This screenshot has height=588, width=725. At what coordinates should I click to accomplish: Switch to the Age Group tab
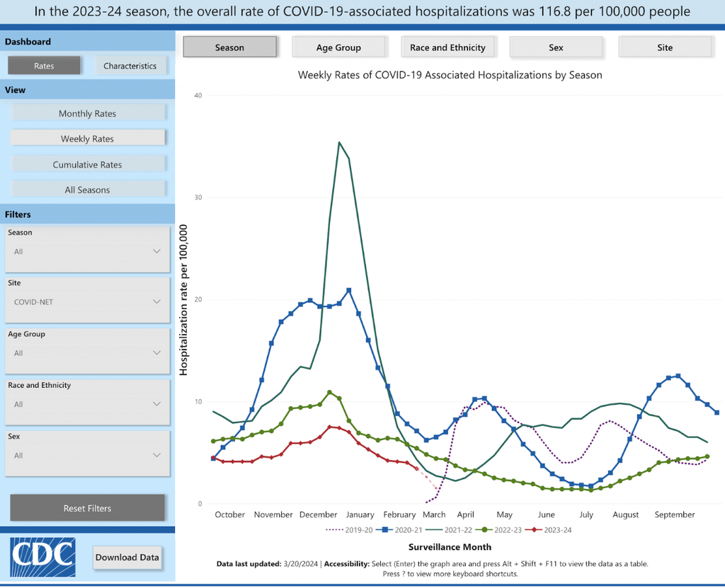point(339,47)
